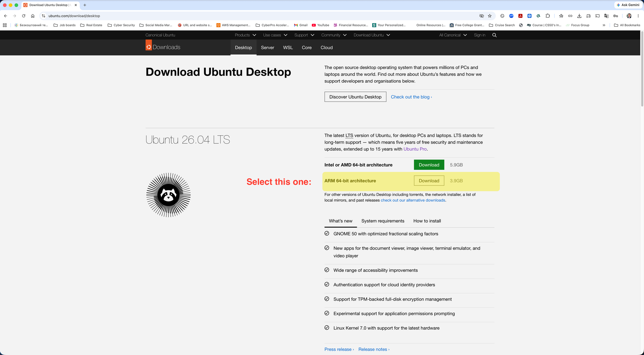Viewport: 644px width, 355px height.
Task: Open the Job boards bookmark folder
Action: [x=64, y=25]
